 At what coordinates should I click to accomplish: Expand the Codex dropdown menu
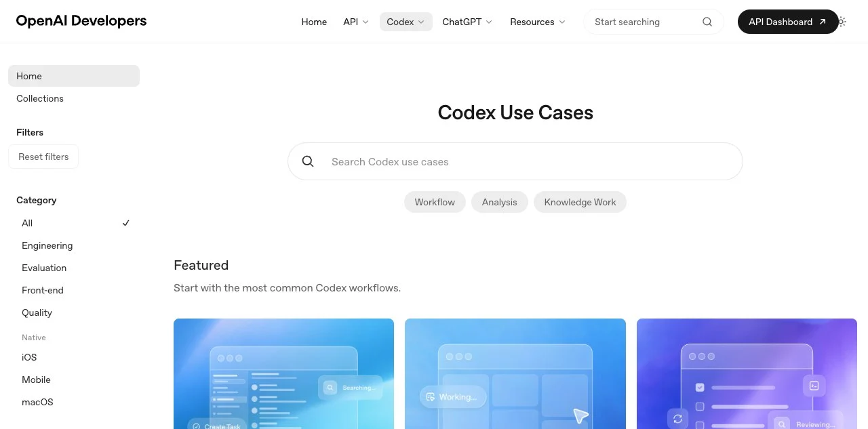[x=406, y=22]
